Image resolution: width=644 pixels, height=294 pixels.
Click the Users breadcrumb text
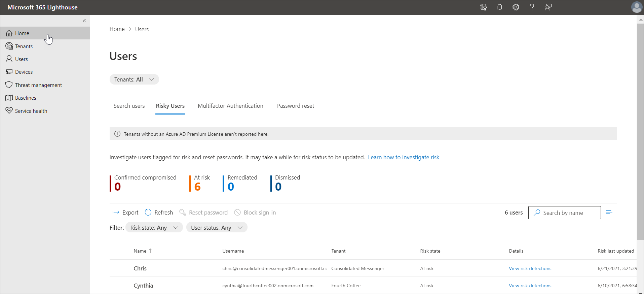tap(142, 29)
